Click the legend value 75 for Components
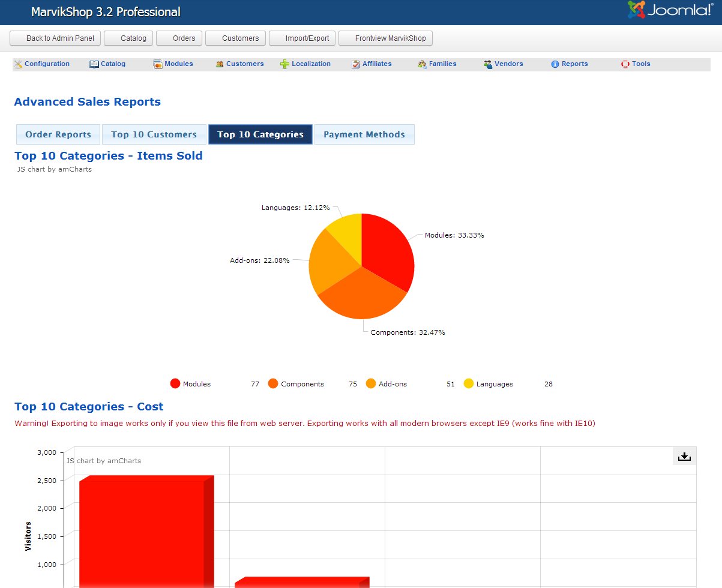This screenshot has height=588, width=722. click(353, 384)
